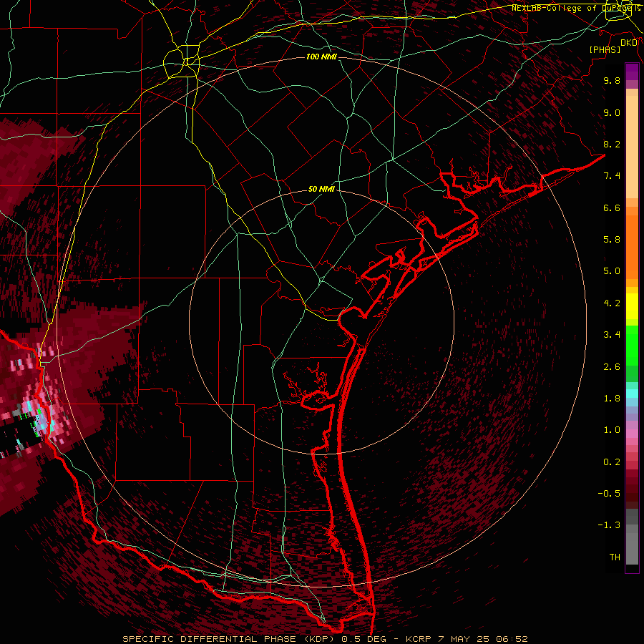This screenshot has height=644, width=644.
Task: Click the "TH" label under the scale
Action: coord(615,557)
